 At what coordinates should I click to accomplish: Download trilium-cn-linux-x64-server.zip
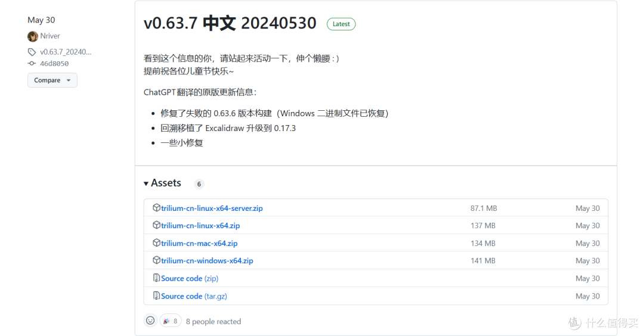[x=212, y=208]
